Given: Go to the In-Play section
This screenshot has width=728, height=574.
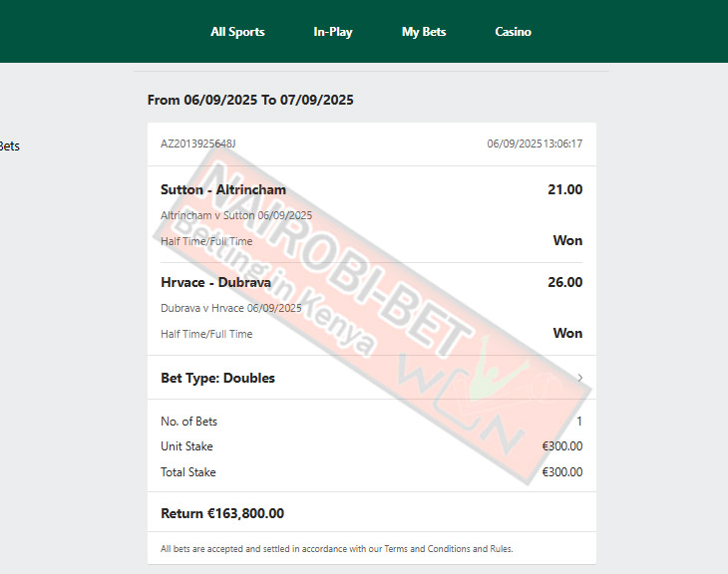Looking at the screenshot, I should coord(333,32).
